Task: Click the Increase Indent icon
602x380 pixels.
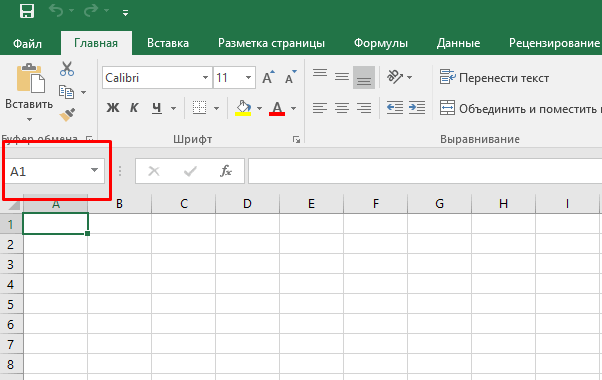Action: tap(417, 108)
